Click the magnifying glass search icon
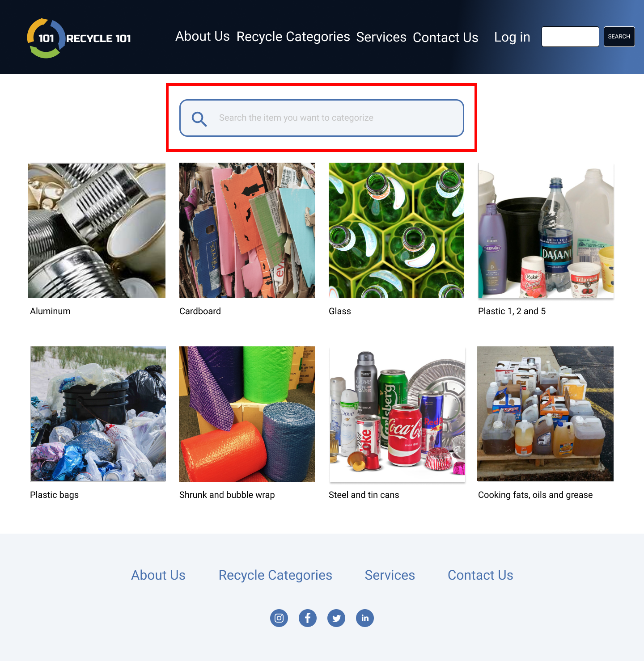 coord(199,119)
